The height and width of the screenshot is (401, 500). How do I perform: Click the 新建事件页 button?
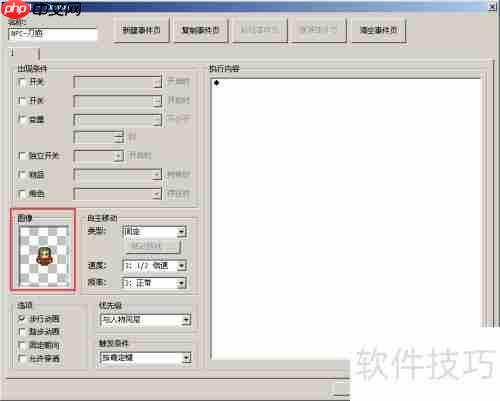tap(141, 30)
